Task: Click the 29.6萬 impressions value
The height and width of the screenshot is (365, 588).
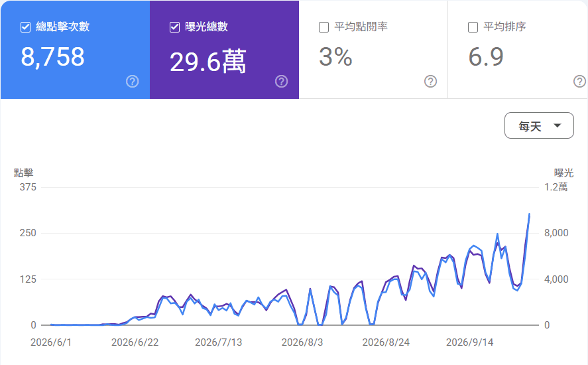Action: tap(207, 62)
